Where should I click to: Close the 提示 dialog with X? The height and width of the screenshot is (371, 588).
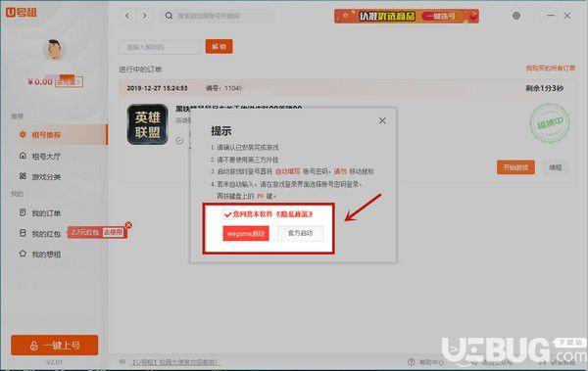pyautogui.click(x=382, y=120)
